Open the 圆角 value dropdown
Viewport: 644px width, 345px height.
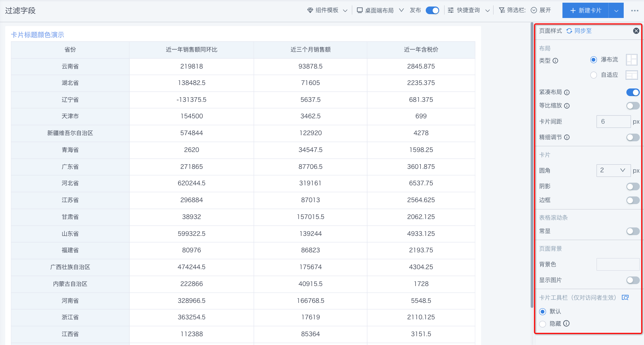(613, 170)
